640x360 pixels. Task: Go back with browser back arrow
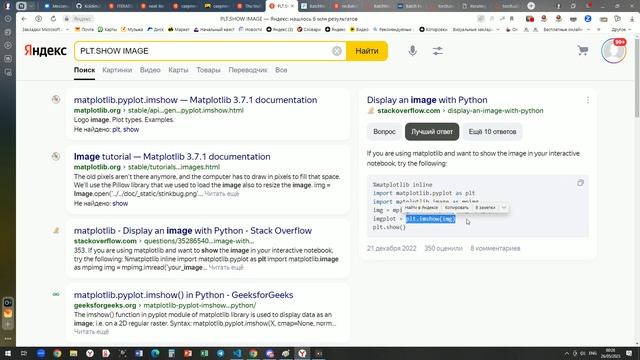click(x=24, y=19)
